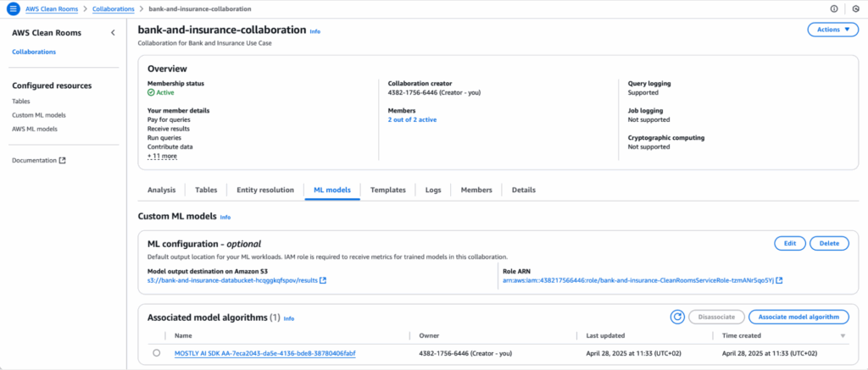Screen dimensions: 868x370
Task: Open the Entity resolution tab
Action: tap(265, 190)
